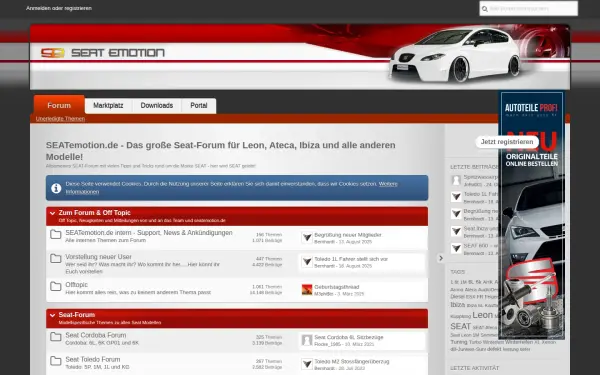Click the info icon in the cookie notice
The height and width of the screenshot is (375, 600).
click(x=56, y=188)
